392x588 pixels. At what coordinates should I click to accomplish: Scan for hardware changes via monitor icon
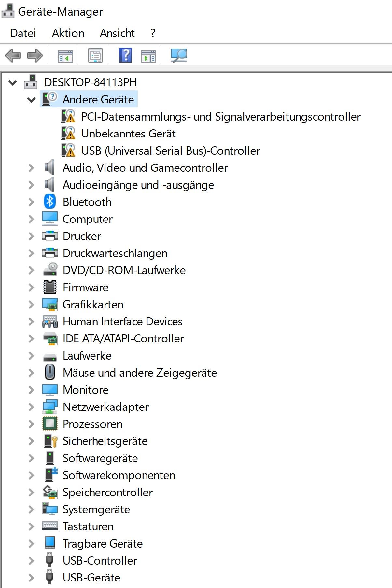point(178,55)
